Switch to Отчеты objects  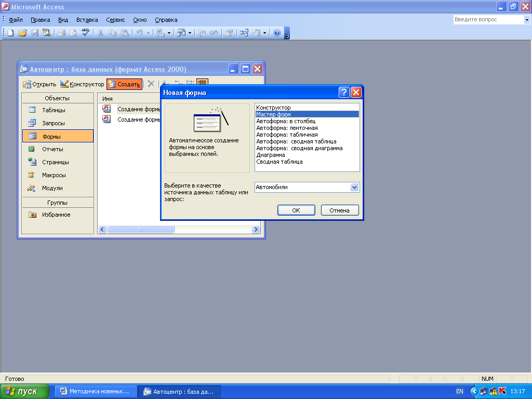pyautogui.click(x=58, y=149)
